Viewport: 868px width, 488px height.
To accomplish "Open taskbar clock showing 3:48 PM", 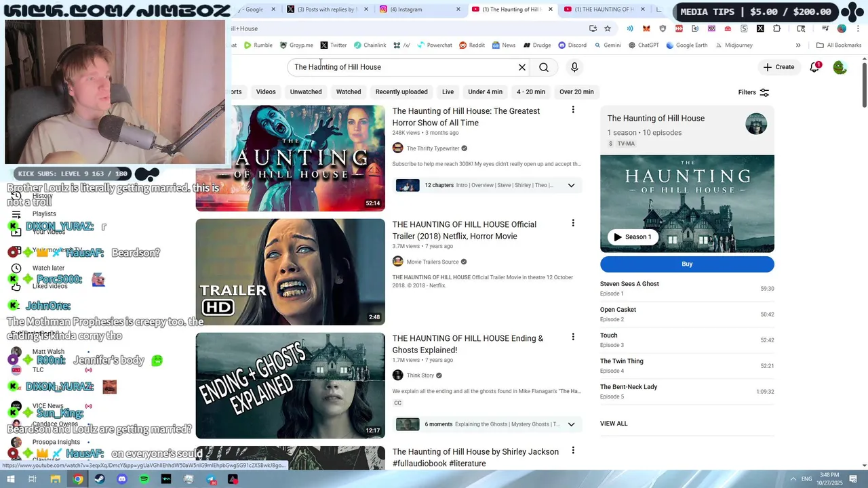I will tap(829, 479).
